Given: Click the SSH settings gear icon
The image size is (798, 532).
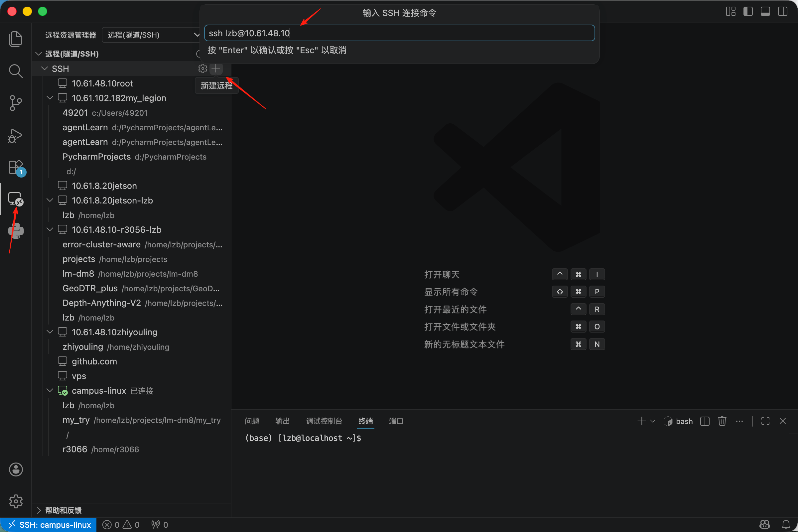Looking at the screenshot, I should [202, 68].
